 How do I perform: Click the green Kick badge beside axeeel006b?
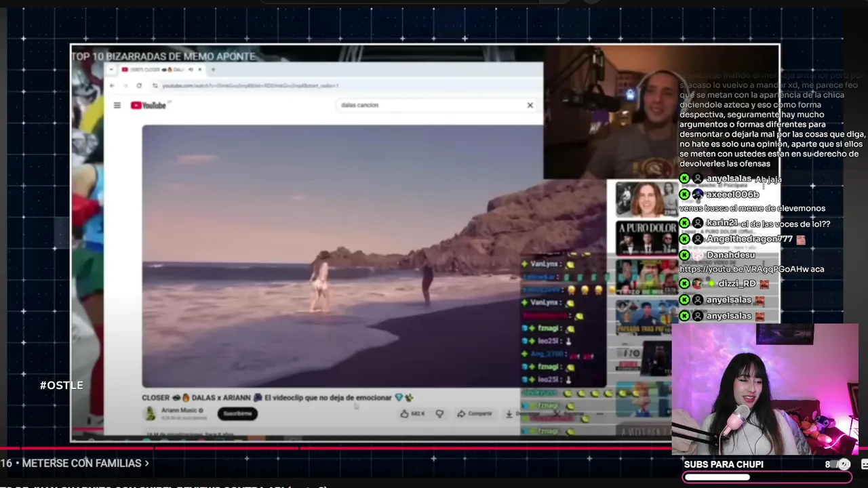[685, 195]
